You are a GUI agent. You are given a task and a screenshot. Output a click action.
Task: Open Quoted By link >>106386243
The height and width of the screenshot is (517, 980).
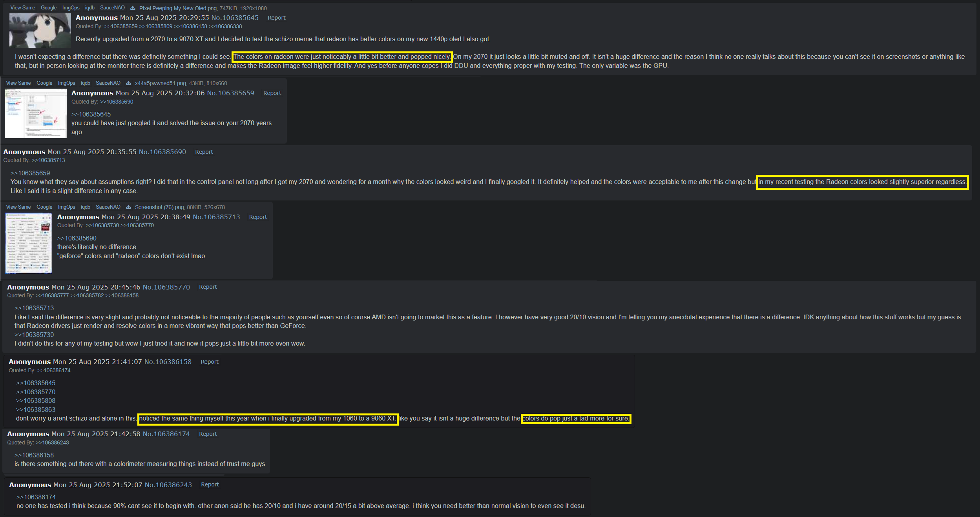point(52,442)
